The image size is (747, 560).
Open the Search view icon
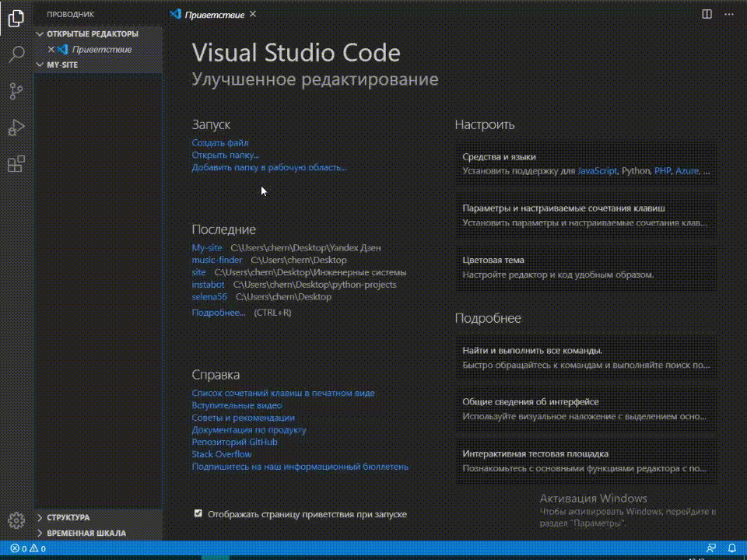(x=16, y=54)
